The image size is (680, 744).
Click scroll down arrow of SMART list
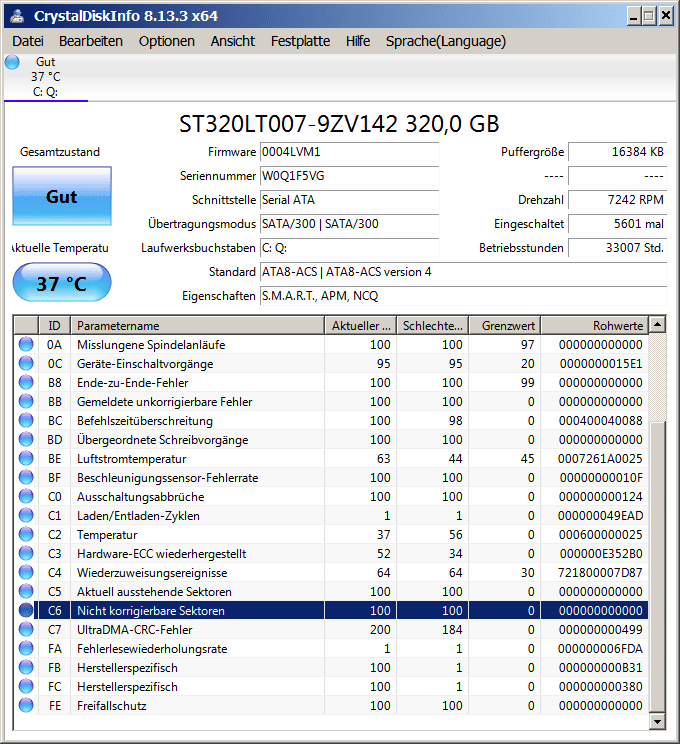[x=657, y=722]
